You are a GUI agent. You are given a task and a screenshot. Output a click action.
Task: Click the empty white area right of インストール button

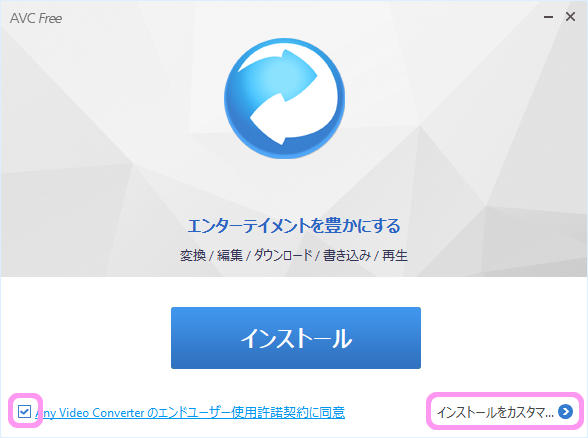pyautogui.click(x=502, y=338)
